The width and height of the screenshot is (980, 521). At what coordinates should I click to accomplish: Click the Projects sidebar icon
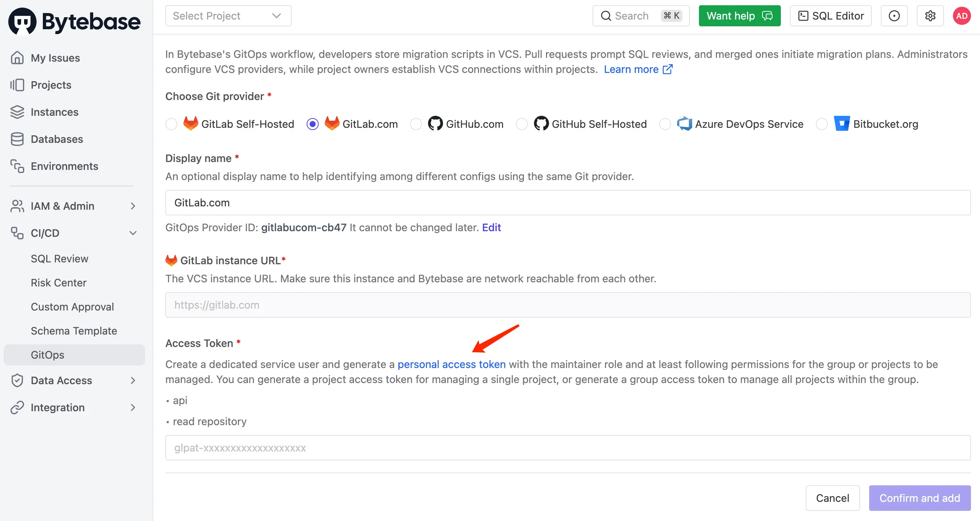[x=17, y=85]
